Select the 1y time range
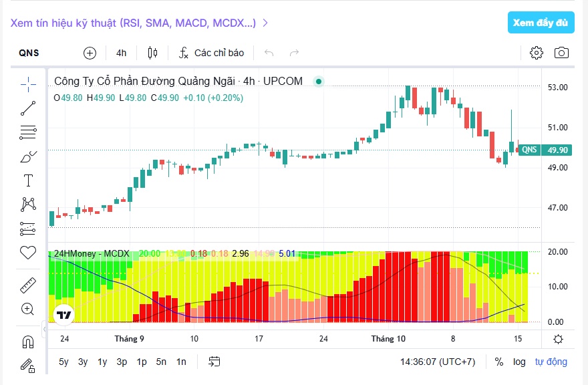 click(102, 362)
